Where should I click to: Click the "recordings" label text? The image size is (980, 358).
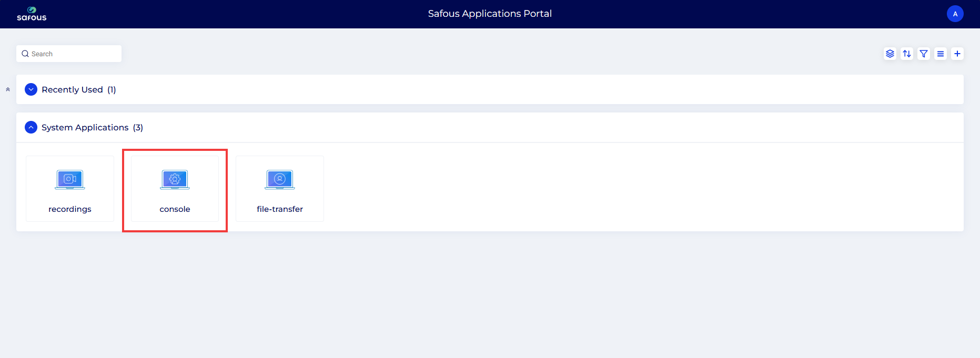coord(70,209)
